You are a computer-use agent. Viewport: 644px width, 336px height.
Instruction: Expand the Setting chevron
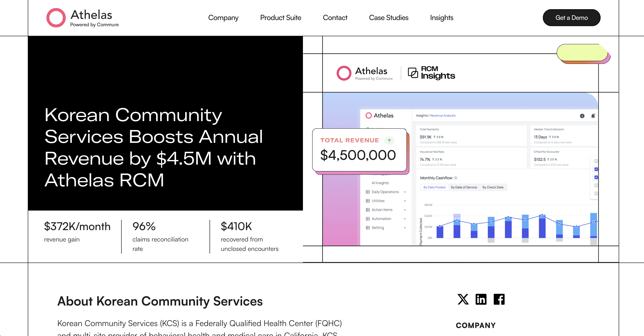[405, 228]
